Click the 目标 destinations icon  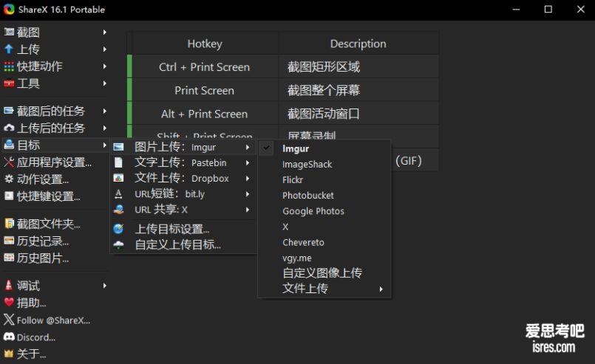[9, 145]
